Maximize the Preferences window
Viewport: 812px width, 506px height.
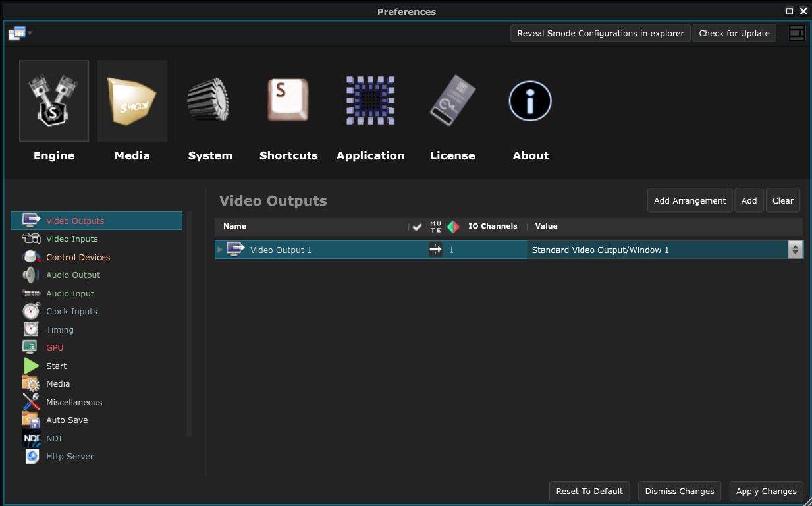click(x=790, y=11)
